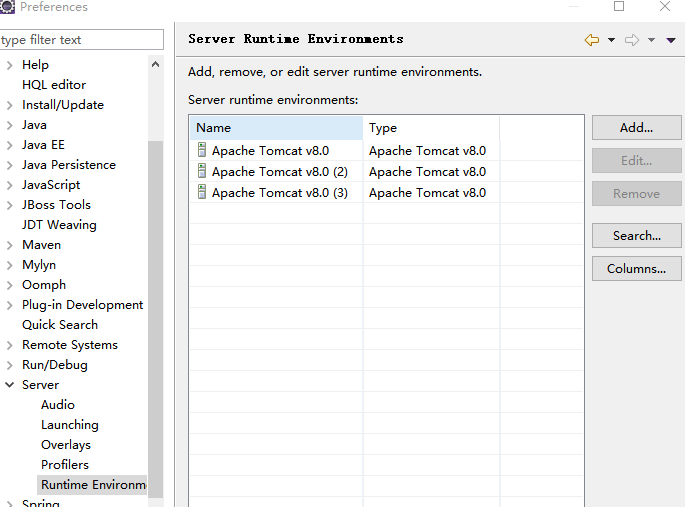This screenshot has height=507, width=685.
Task: Click the Search... button
Action: pos(637,235)
